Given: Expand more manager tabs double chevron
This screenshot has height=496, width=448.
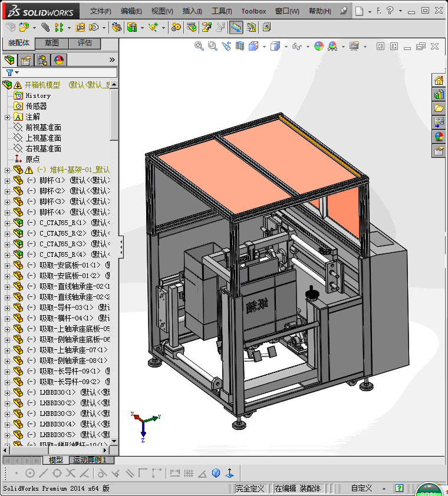Looking at the screenshot, I should point(112,59).
